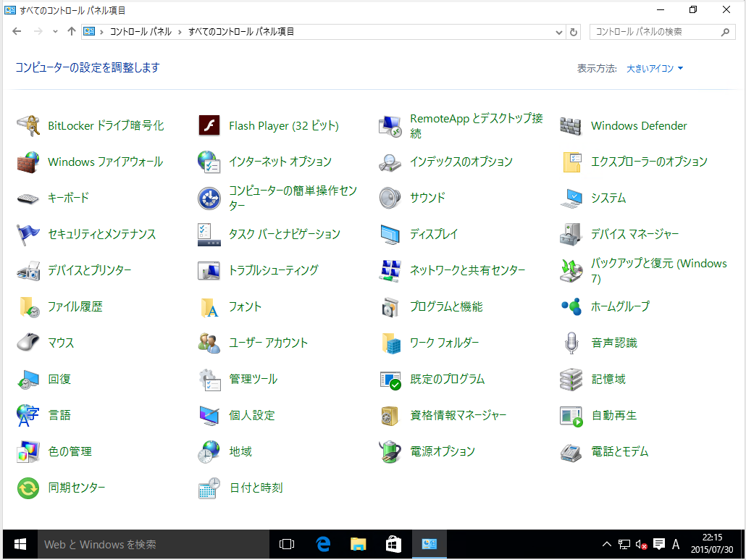
Task: Open 電源オプション settings
Action: click(442, 451)
